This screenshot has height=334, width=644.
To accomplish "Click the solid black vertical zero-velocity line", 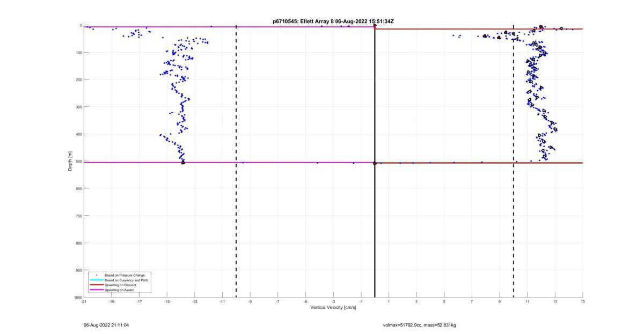I will pos(375,161).
